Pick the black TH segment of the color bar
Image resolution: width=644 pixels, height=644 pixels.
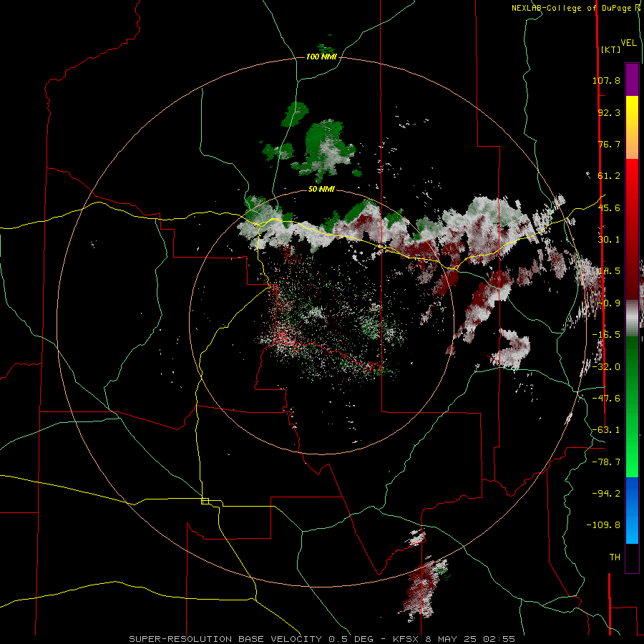tap(632, 557)
